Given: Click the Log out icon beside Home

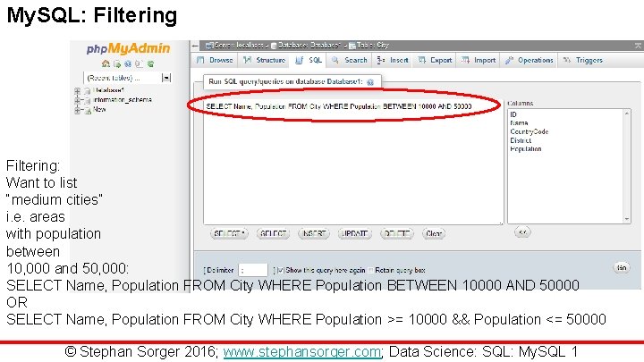Looking at the screenshot, I should coord(117,63).
